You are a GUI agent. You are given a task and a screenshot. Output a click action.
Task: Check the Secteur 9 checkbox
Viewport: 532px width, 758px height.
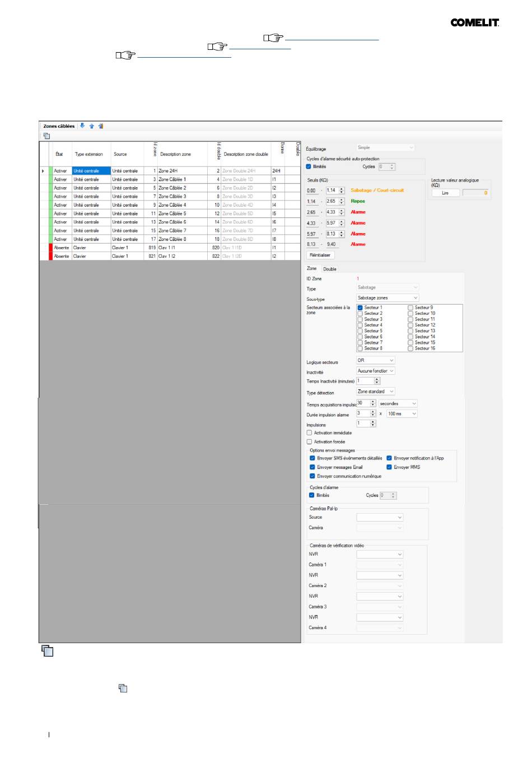click(410, 308)
